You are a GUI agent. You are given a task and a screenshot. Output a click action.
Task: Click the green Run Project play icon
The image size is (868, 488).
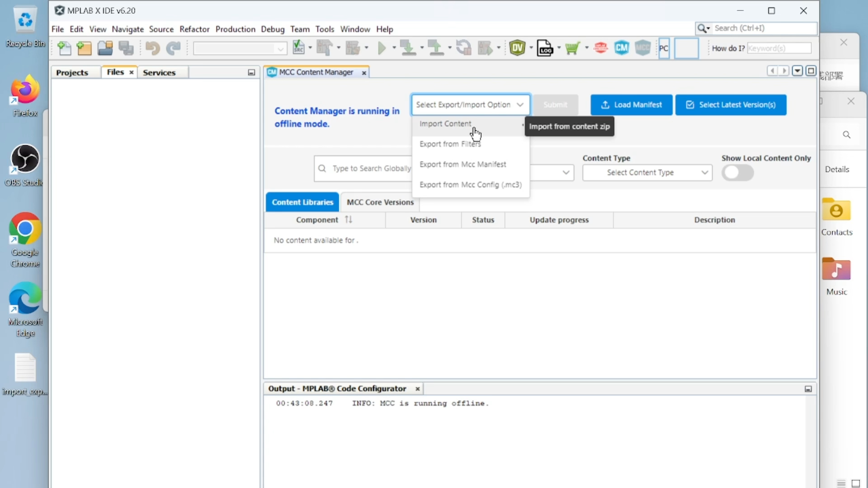pyautogui.click(x=382, y=47)
